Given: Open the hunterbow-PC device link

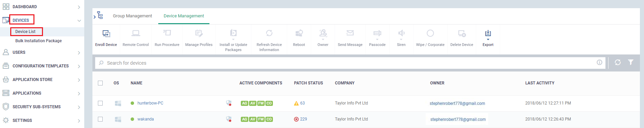Looking at the screenshot, I should click(150, 103).
